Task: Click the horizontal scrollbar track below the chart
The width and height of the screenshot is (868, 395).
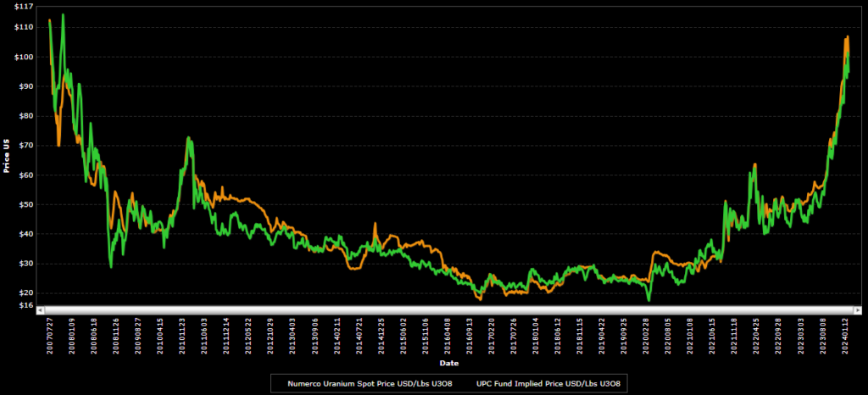Action: 449,309
